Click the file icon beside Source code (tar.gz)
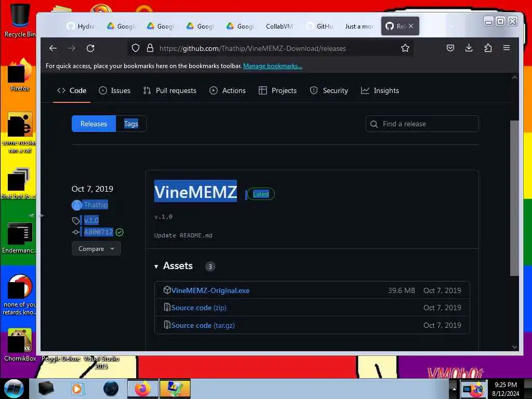The width and height of the screenshot is (532, 399). coord(167,325)
